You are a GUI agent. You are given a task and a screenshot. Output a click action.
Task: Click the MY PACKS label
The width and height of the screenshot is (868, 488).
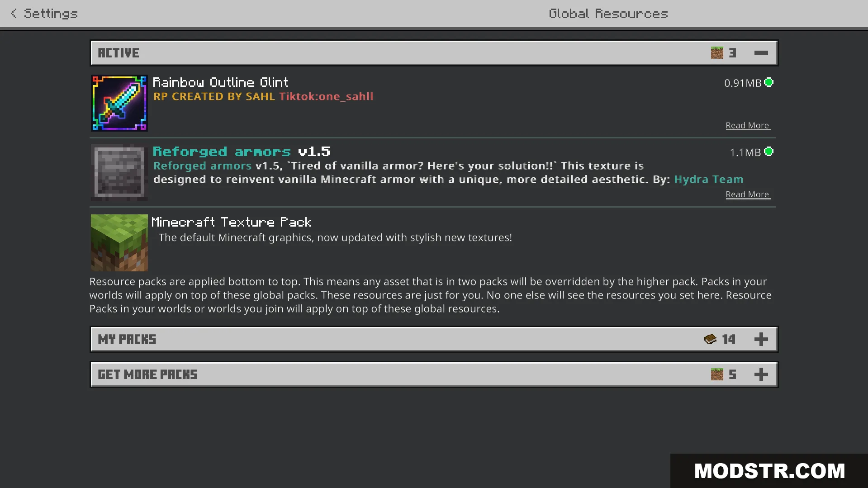[127, 339]
